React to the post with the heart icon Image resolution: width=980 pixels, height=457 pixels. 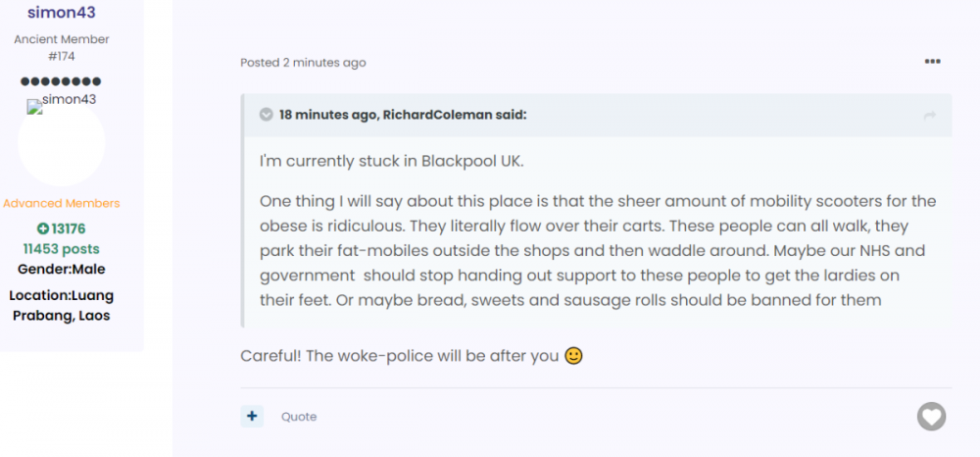[x=931, y=416]
